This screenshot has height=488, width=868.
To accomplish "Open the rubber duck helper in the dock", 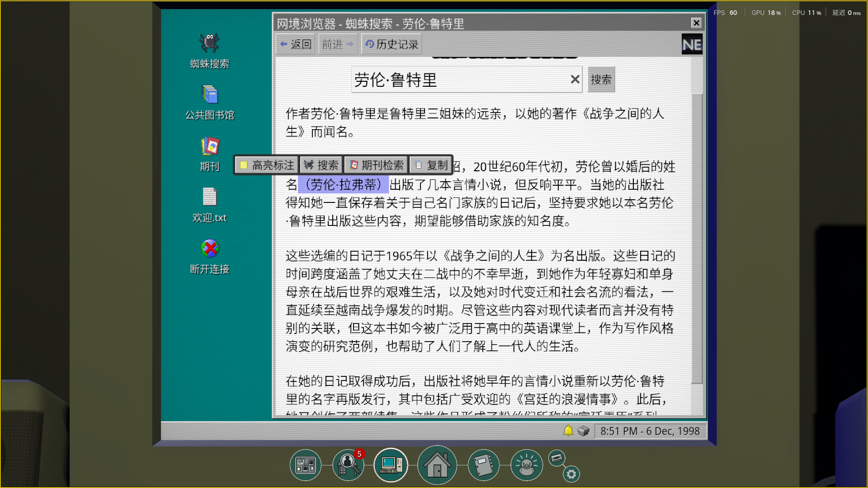I will [526, 465].
